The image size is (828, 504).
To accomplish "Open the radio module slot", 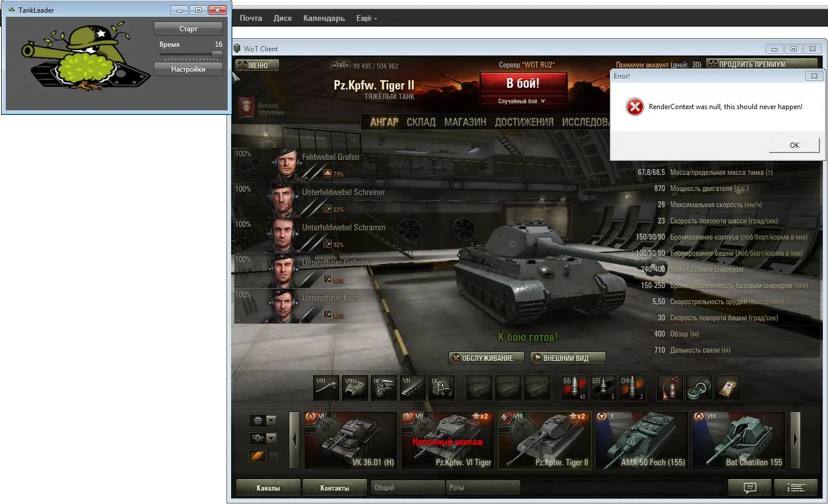I will pyautogui.click(x=441, y=388).
